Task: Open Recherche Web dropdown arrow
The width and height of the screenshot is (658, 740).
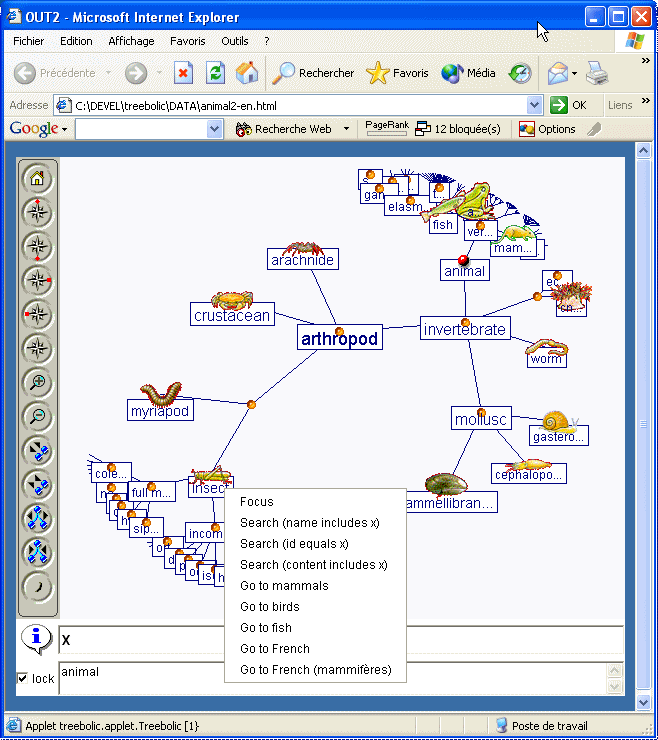Action: [346, 128]
